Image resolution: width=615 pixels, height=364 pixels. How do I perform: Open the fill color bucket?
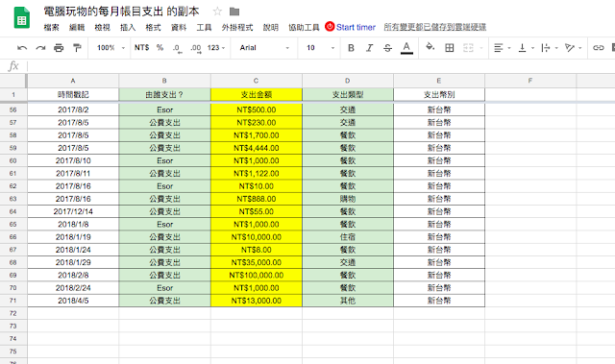coord(430,47)
